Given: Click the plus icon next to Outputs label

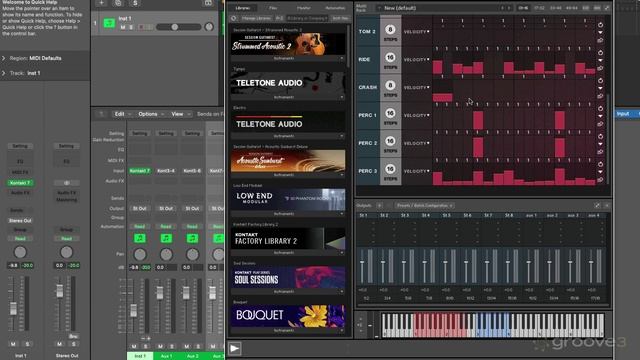Looking at the screenshot, I should (x=379, y=205).
